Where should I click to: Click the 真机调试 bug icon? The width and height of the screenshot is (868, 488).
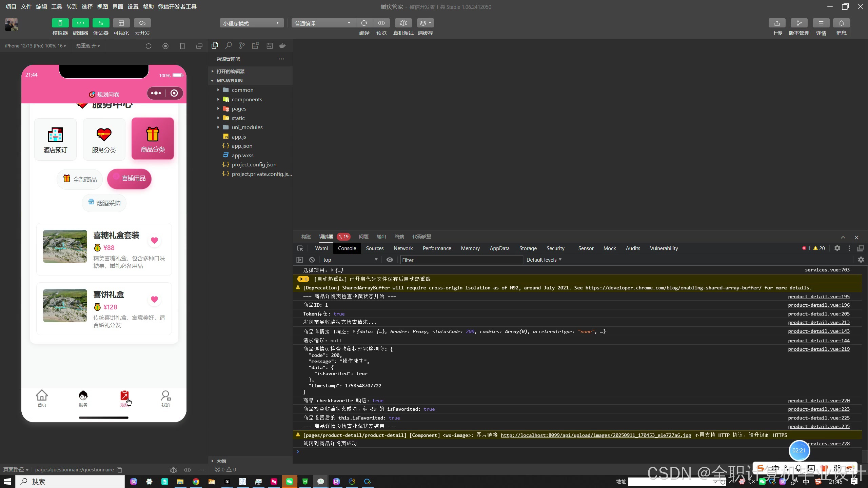point(403,23)
